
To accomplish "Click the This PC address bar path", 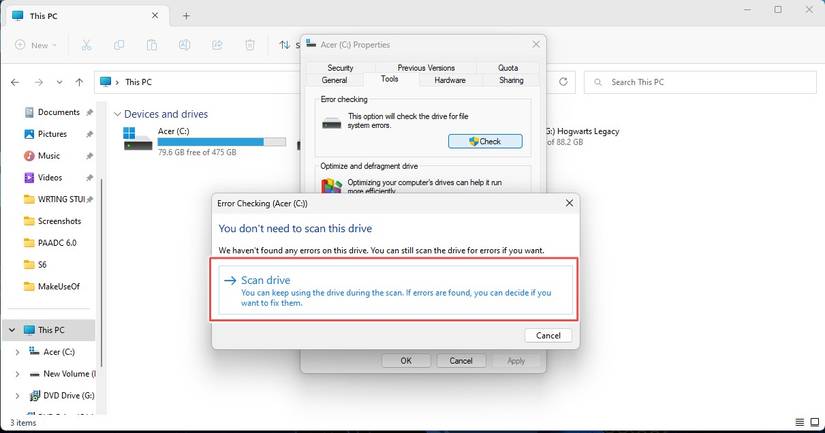I will [138, 82].
